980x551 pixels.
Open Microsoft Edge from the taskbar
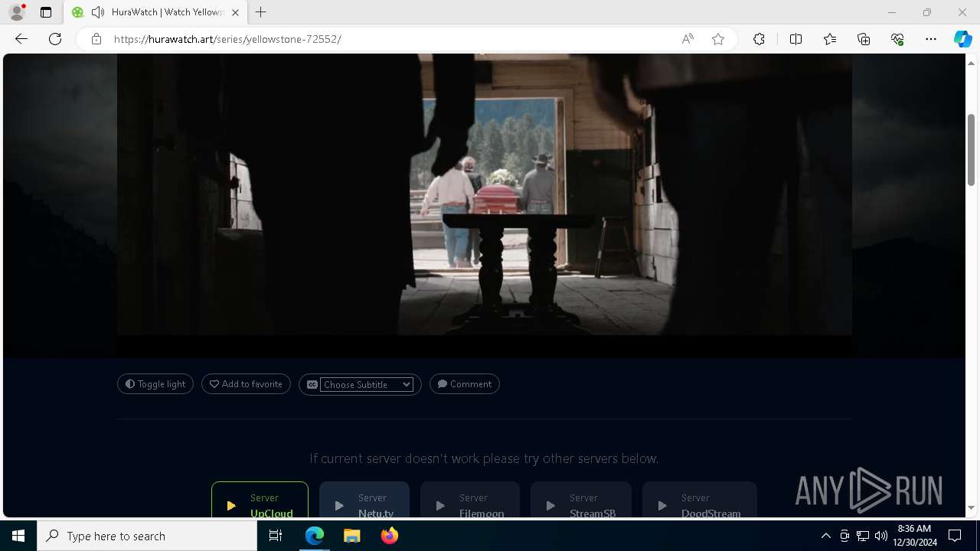pos(315,536)
